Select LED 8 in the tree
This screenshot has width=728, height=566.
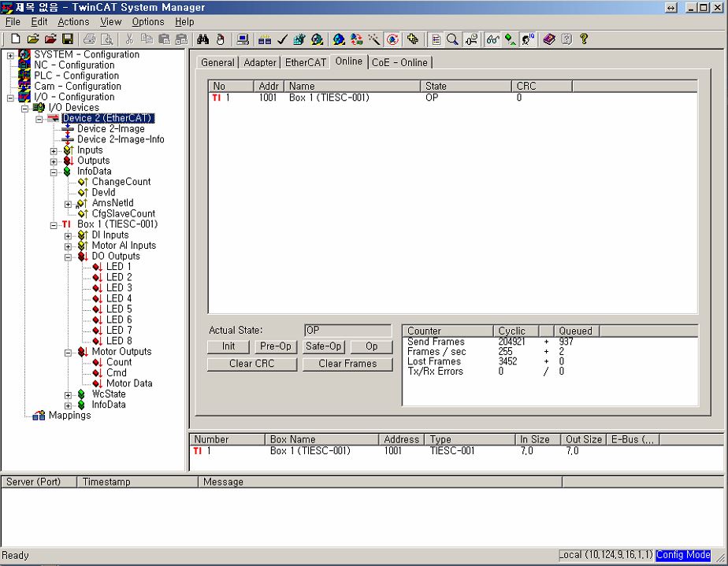119,341
